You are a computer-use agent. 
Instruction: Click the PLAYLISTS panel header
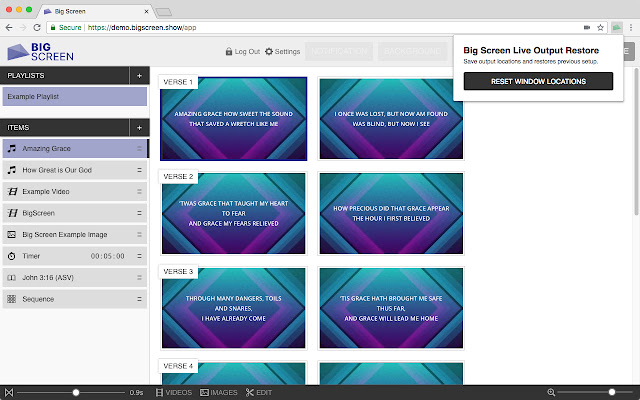click(65, 76)
